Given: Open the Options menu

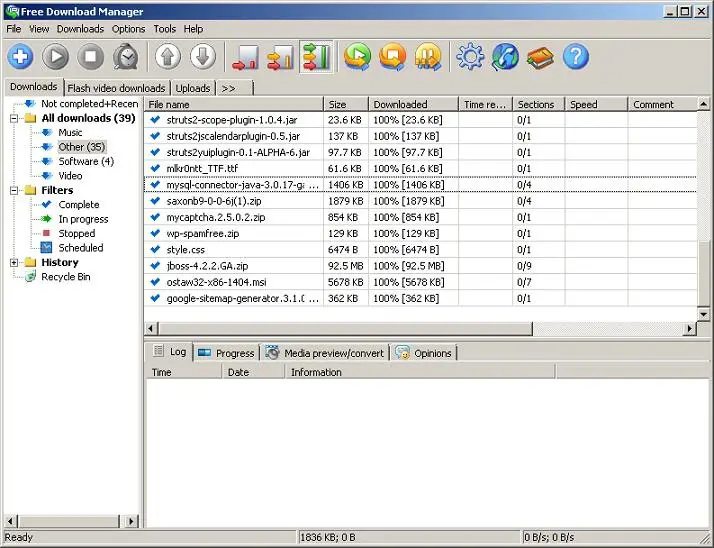Looking at the screenshot, I should (128, 29).
